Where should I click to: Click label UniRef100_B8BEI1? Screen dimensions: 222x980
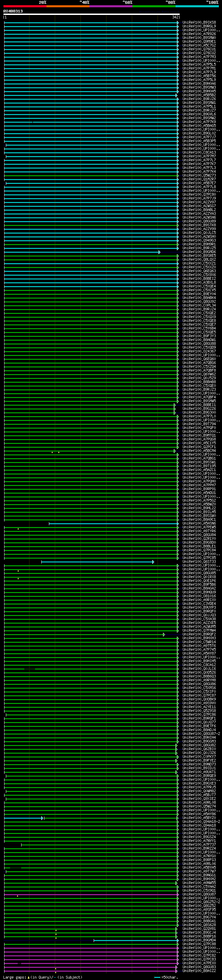click(199, 405)
